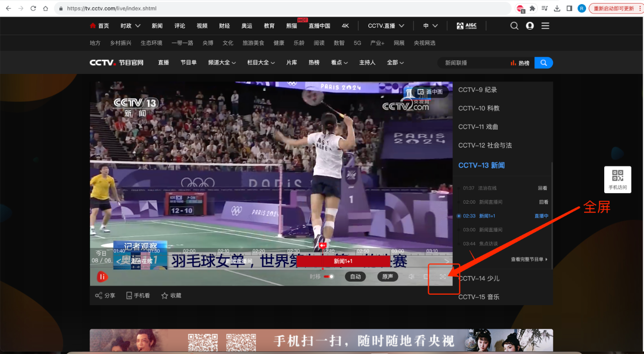Open the 节目单 tab

tap(189, 63)
